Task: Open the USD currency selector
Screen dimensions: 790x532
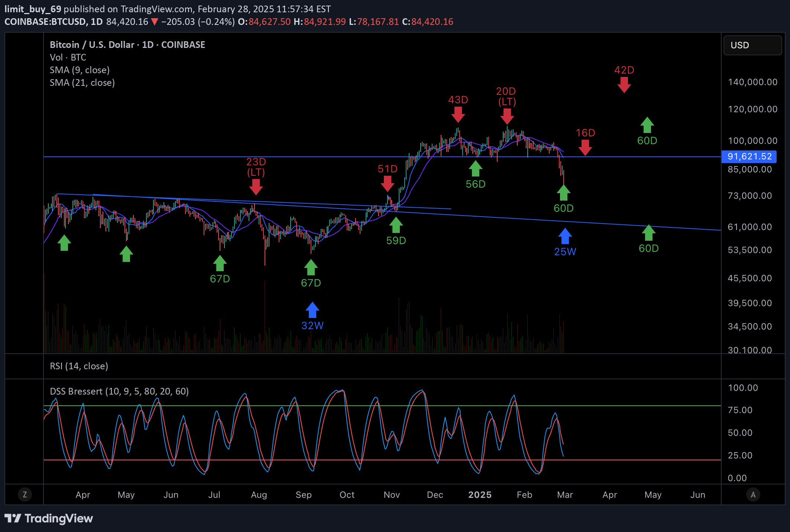Action: click(x=752, y=45)
